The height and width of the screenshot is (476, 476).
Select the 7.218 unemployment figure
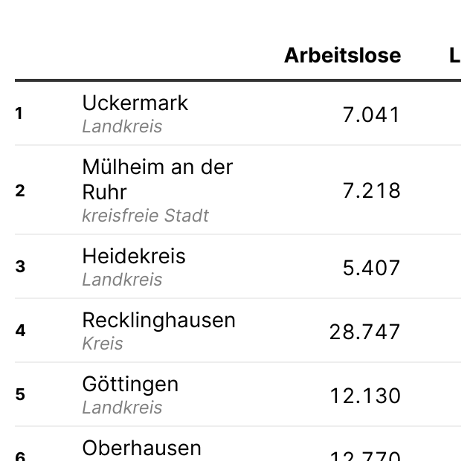click(x=371, y=190)
